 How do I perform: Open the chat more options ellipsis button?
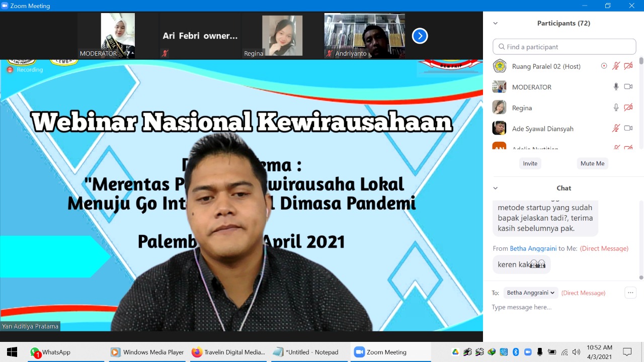630,293
